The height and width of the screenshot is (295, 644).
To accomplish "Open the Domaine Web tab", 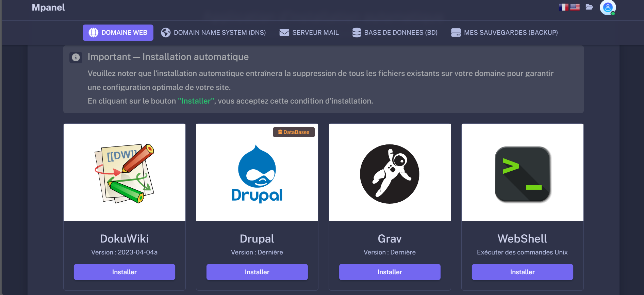I will pos(118,33).
